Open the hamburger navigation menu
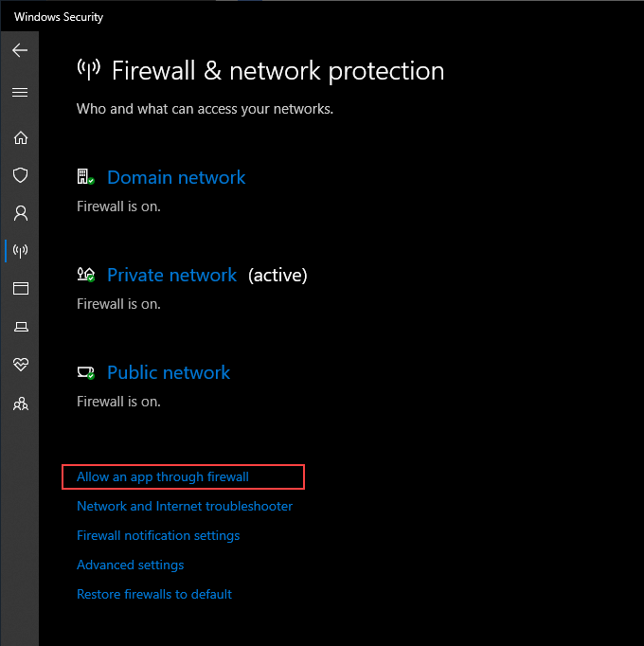The image size is (644, 646). 20,92
